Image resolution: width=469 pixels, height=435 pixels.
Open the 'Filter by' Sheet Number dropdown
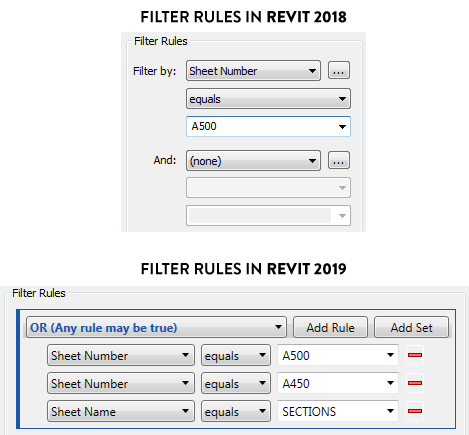click(x=253, y=71)
